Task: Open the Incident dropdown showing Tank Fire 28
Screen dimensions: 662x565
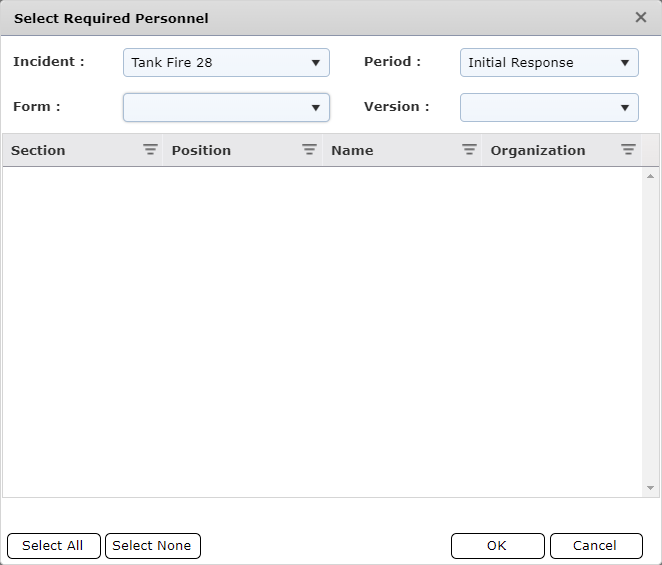Action: point(226,62)
